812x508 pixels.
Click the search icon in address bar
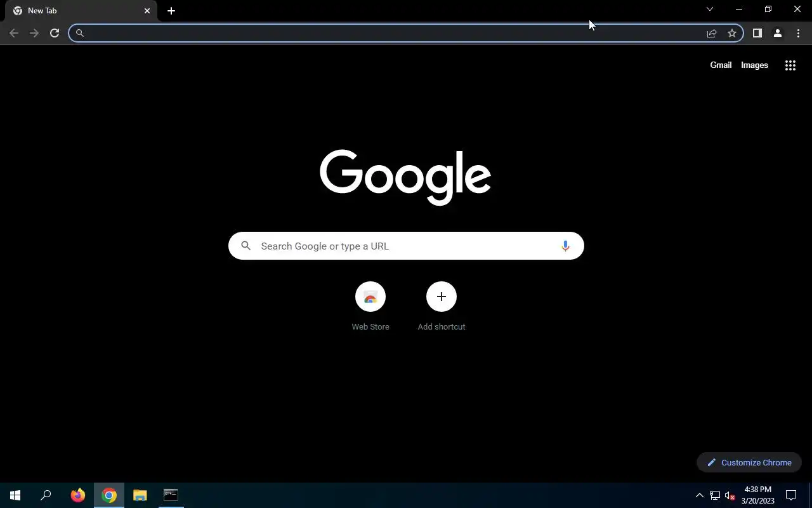[x=80, y=33]
